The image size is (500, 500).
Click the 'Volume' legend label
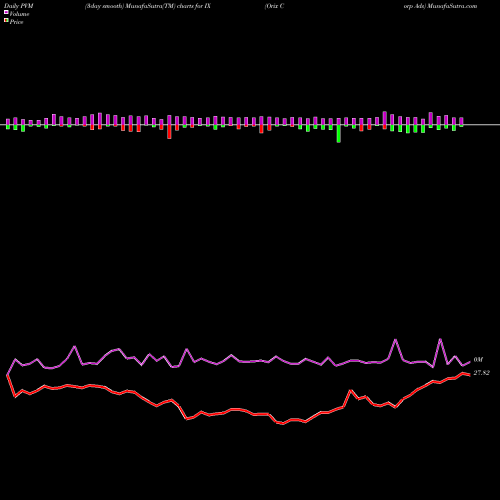coord(19,14)
